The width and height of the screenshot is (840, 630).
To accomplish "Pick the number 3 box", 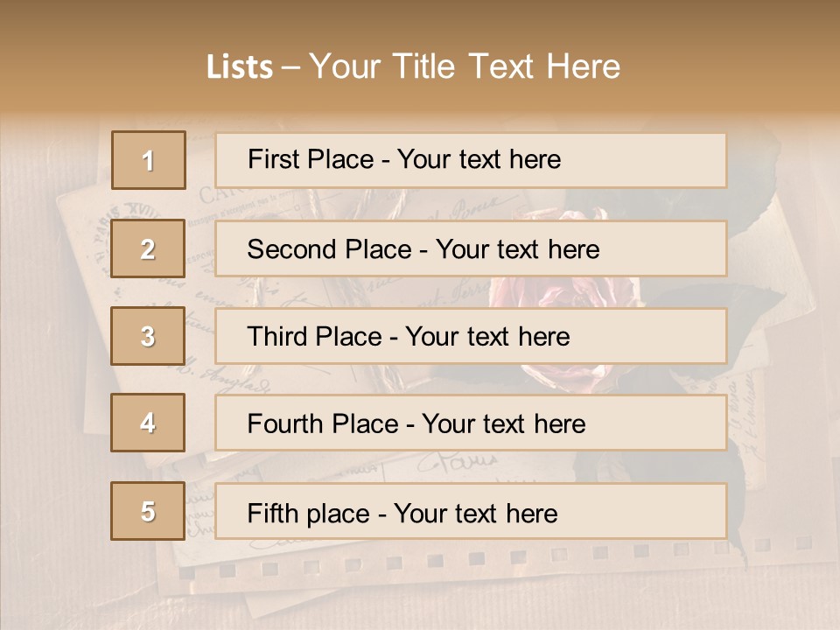I will pos(149,336).
